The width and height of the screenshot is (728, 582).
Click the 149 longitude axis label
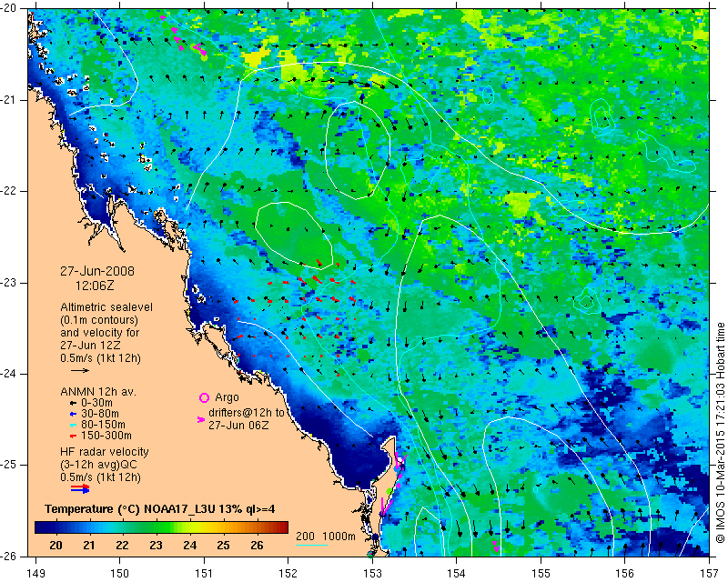pos(36,574)
